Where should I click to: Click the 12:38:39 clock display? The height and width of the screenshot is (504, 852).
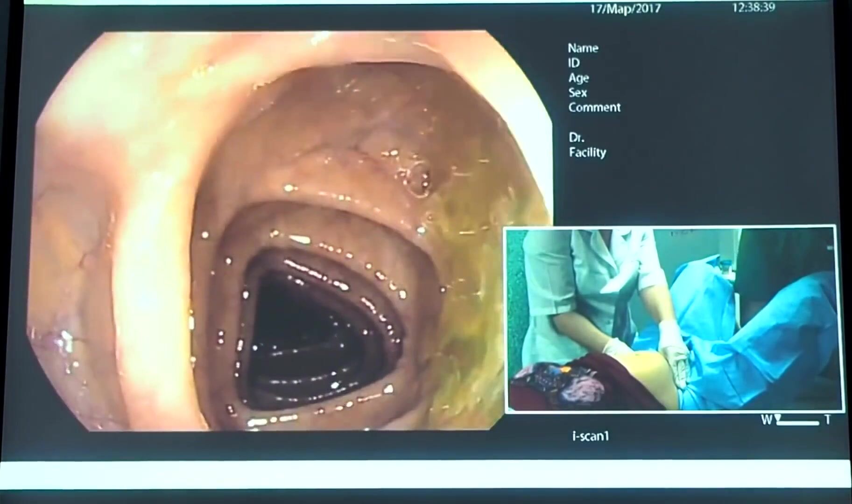(753, 7)
